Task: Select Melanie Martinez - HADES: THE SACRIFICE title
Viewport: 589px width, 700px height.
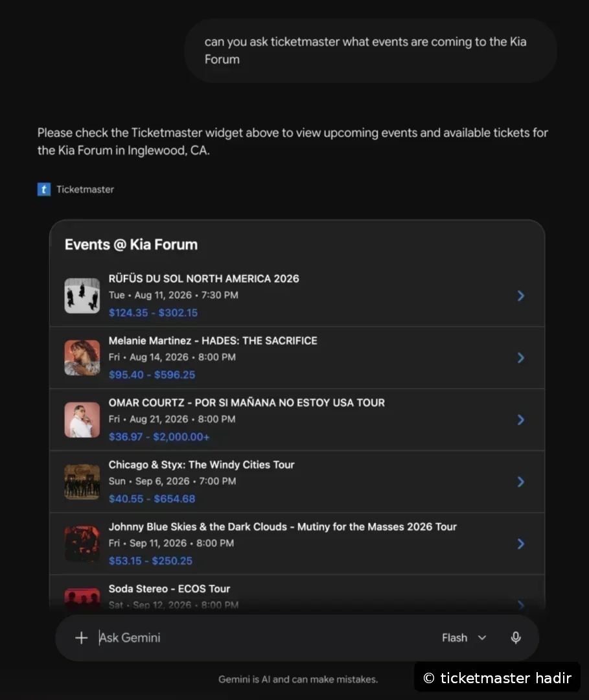Action: [x=213, y=341]
